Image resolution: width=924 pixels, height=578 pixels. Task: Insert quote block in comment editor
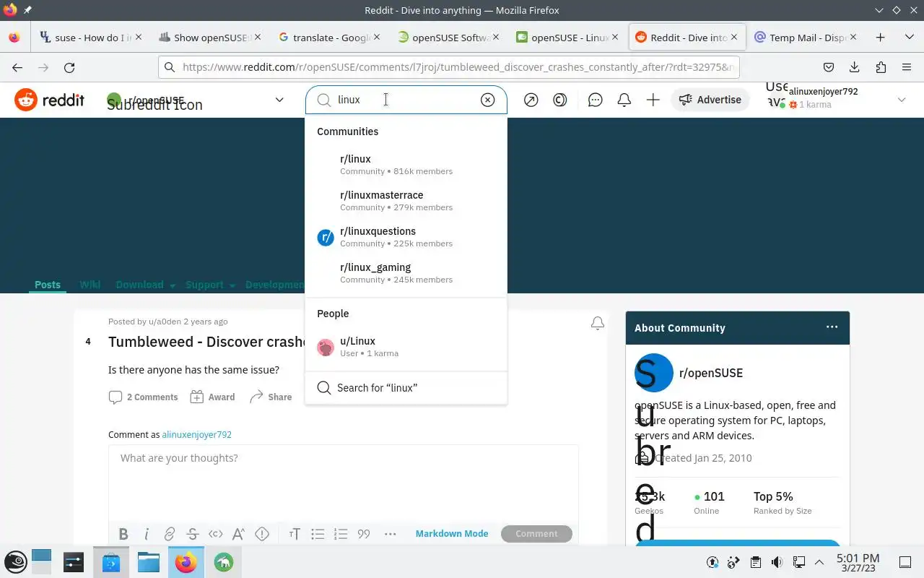tap(364, 534)
